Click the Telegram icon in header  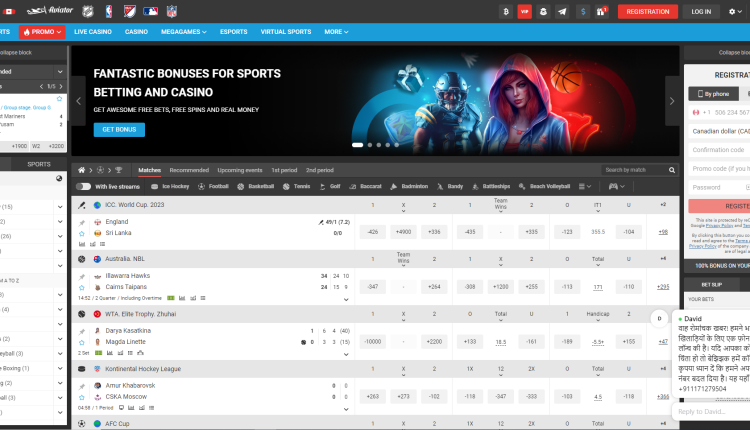point(562,11)
